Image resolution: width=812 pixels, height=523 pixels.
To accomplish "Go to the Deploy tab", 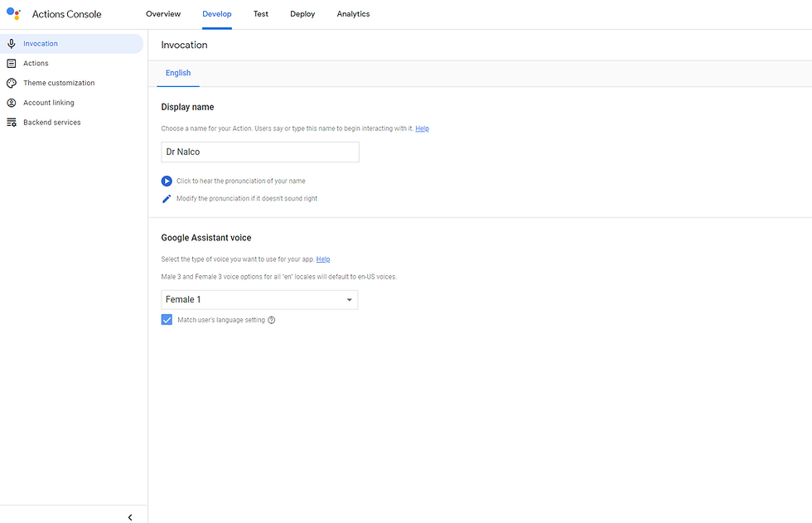I will pos(302,14).
